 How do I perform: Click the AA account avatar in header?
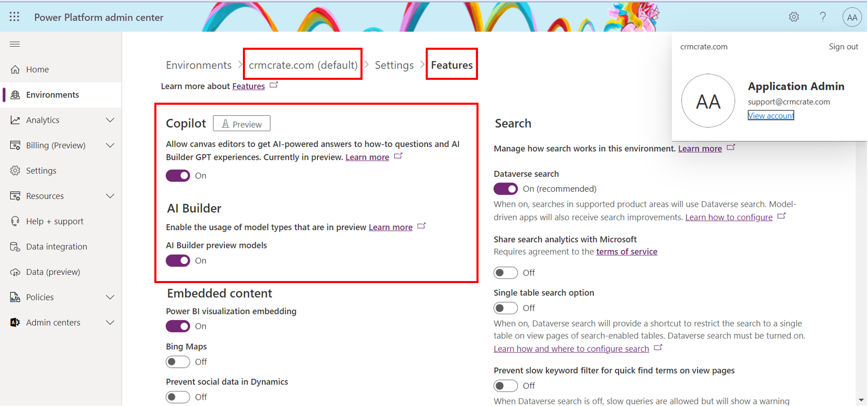point(851,17)
